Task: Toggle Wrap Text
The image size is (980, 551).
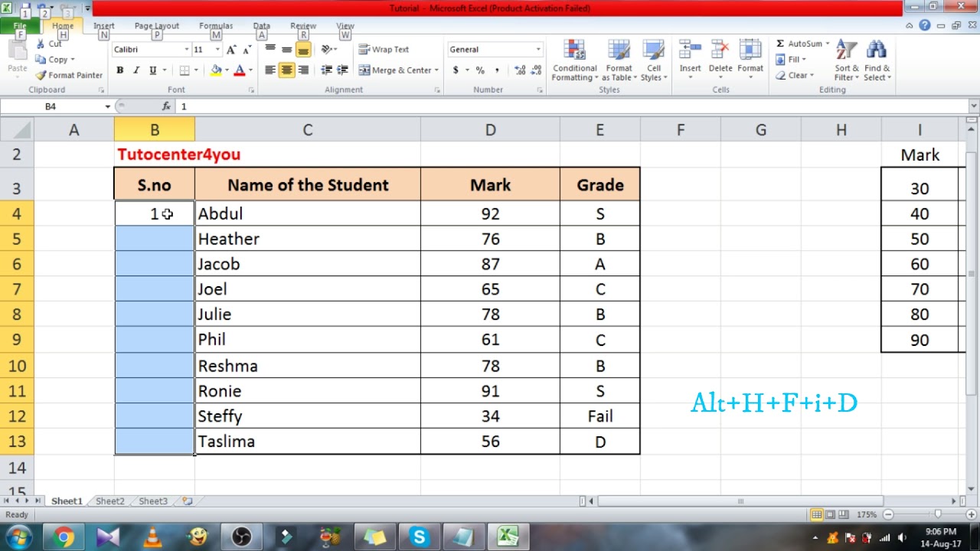Action: click(384, 50)
